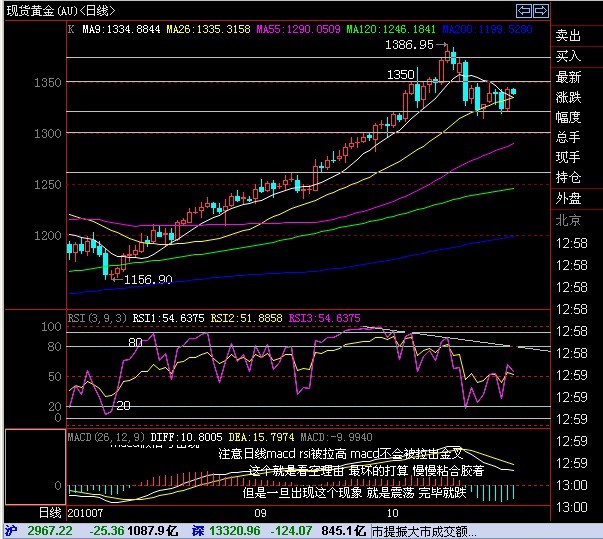Click the RSI(3,9,3) indicator header
Viewport: 603px width, 539px height.
click(x=97, y=318)
